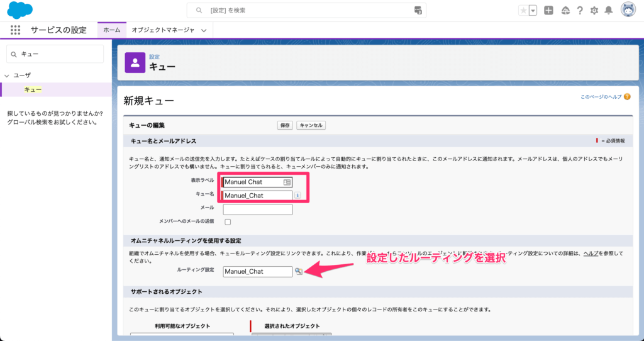This screenshot has height=341, width=644.
Task: Click the Trailhead guidance icon
Action: [565, 11]
